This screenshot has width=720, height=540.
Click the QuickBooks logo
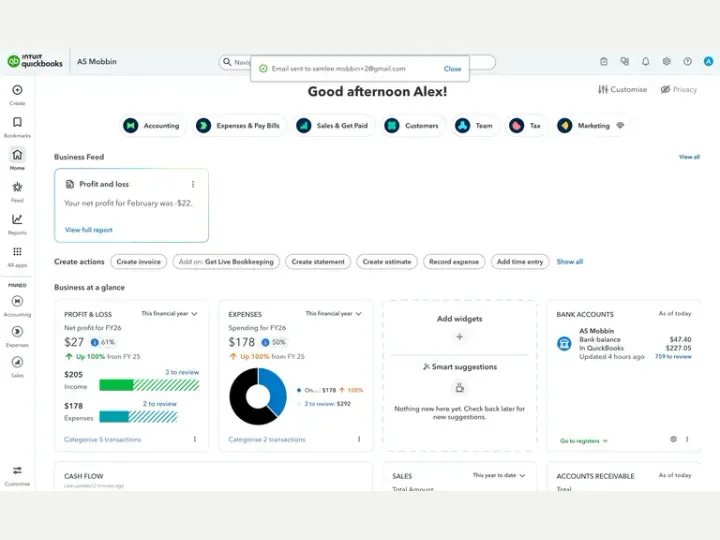(35, 61)
